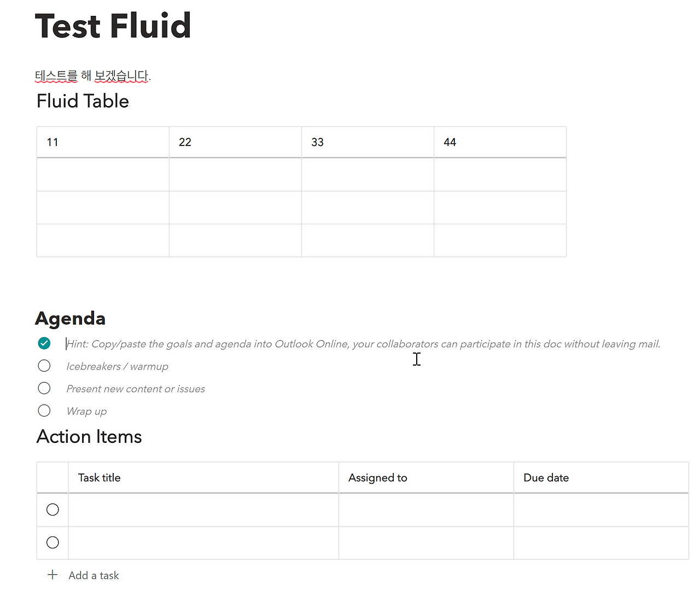Viewport: 700px width, 602px height.
Task: Tick the second action item task circle
Action: point(52,542)
